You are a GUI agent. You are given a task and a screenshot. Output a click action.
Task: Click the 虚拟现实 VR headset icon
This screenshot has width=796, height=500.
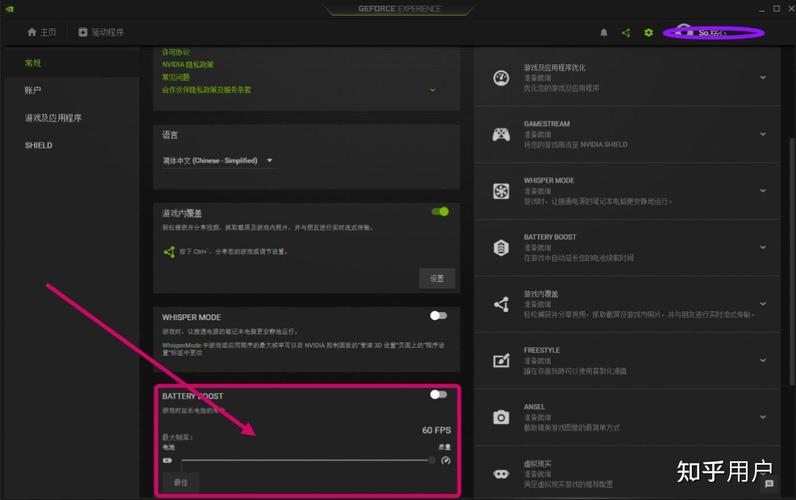(x=501, y=474)
